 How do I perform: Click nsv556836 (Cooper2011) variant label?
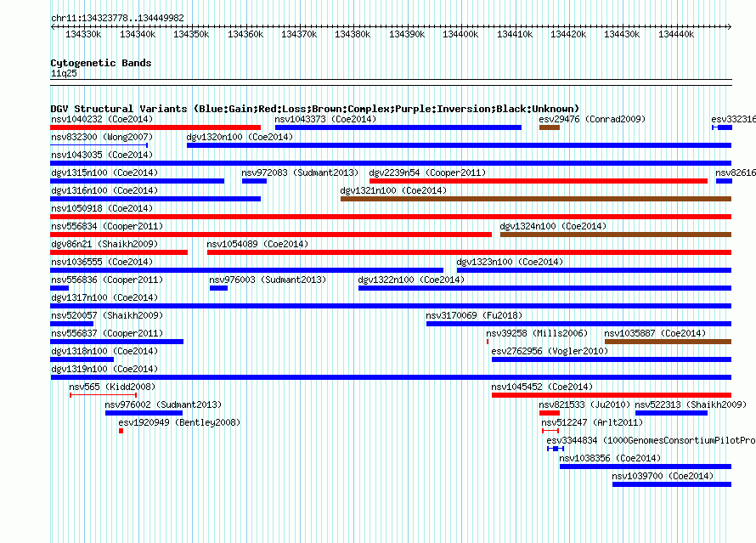(107, 280)
